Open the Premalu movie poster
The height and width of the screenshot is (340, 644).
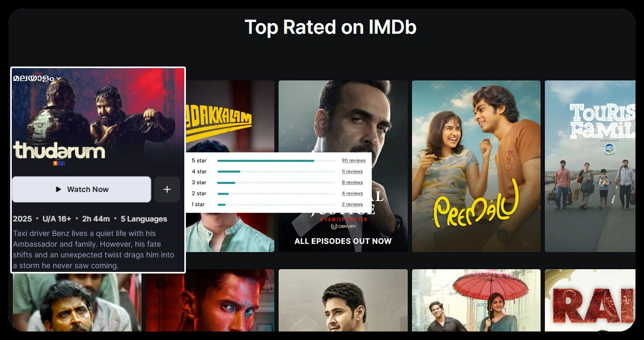(x=476, y=166)
